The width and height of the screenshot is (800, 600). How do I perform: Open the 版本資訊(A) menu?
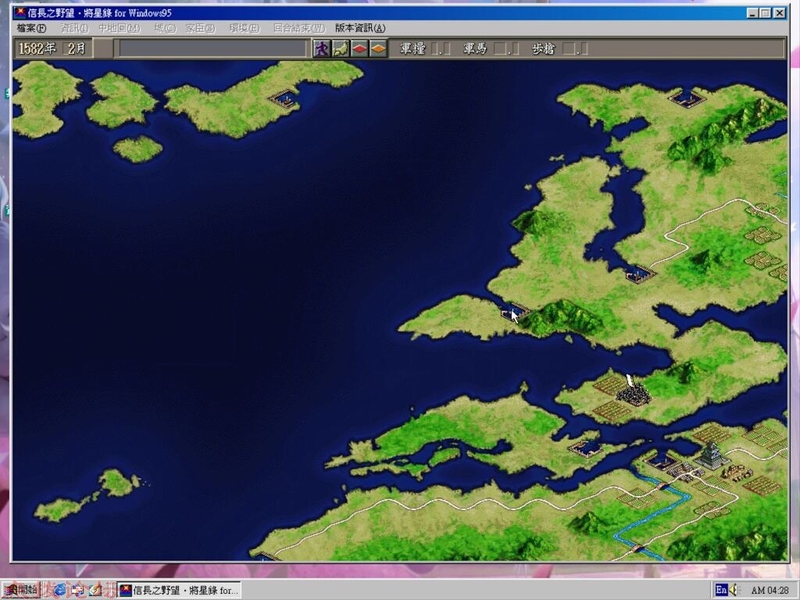click(x=360, y=28)
